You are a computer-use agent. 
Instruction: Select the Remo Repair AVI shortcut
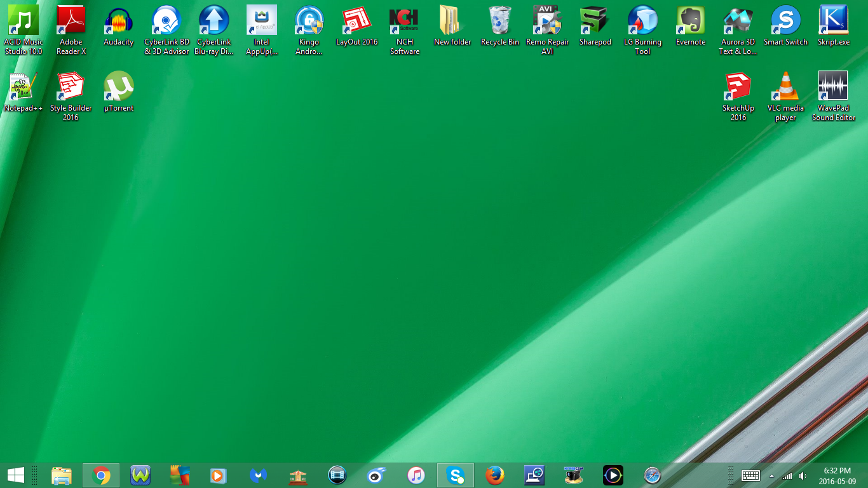tap(548, 20)
